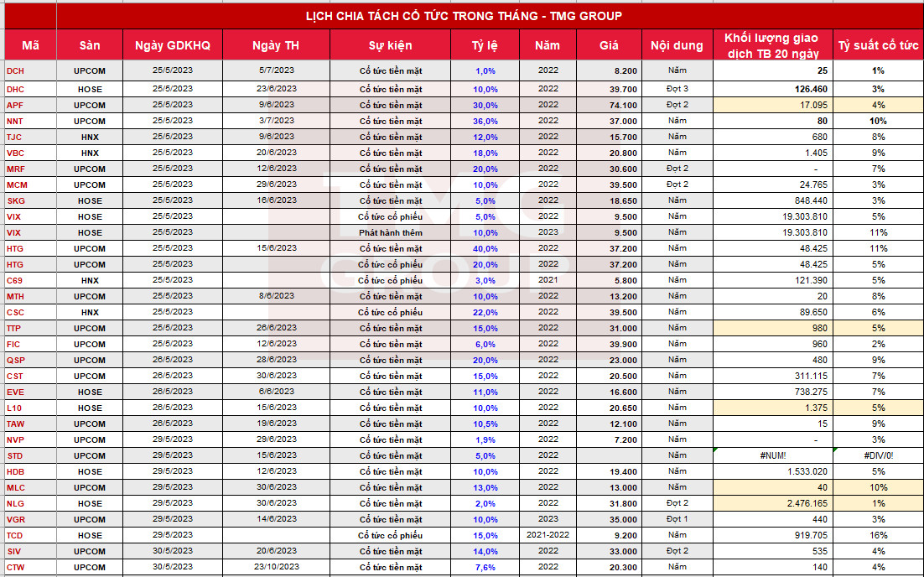
Task: Click the 'APF' ticker cell
Action: pos(31,106)
